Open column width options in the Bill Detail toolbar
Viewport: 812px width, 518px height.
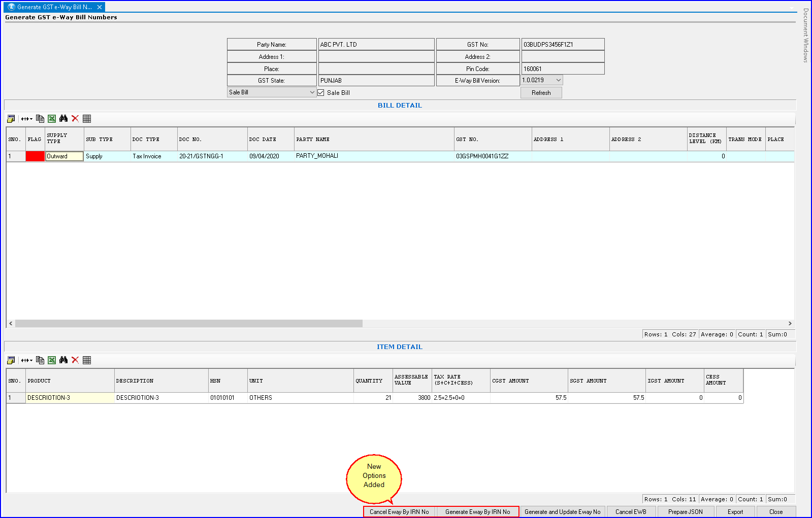26,119
